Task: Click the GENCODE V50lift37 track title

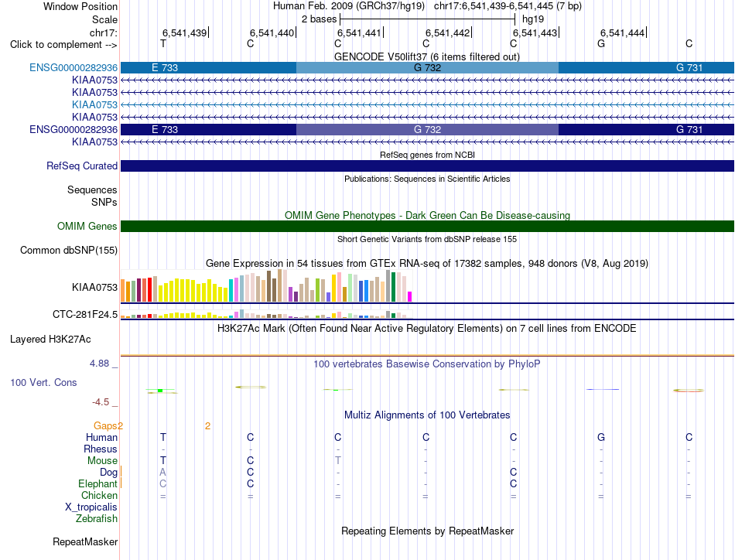Action: (426, 56)
